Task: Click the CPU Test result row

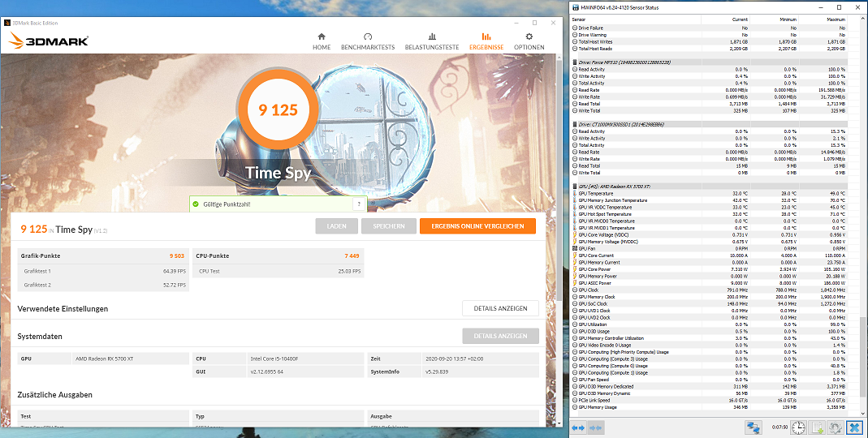Action: click(x=279, y=271)
